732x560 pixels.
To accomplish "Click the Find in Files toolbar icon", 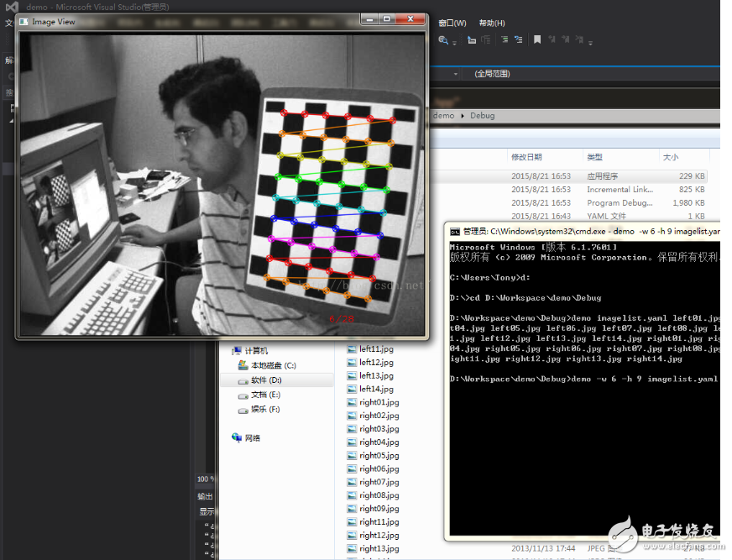I will (x=444, y=39).
